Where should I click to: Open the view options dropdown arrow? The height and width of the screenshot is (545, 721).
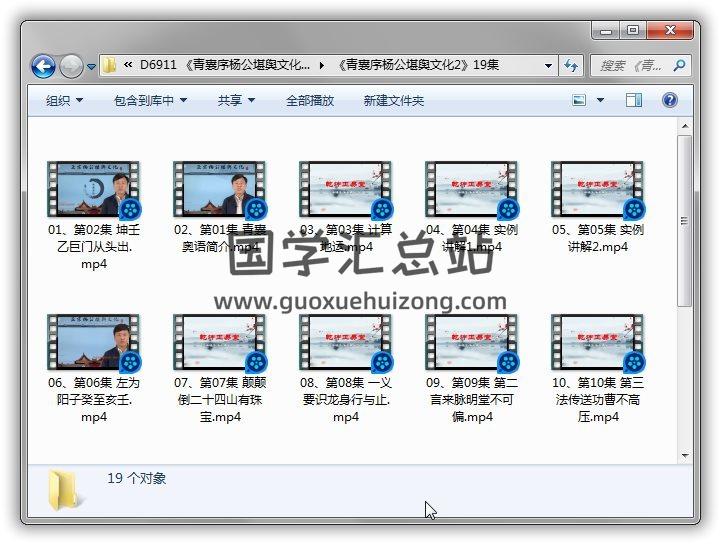click(x=600, y=100)
